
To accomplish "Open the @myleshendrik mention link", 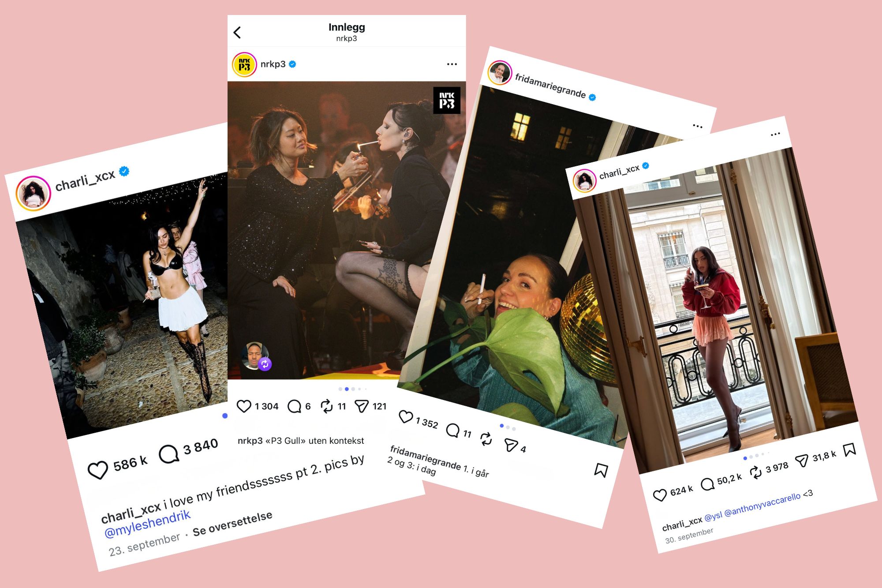I will (147, 524).
